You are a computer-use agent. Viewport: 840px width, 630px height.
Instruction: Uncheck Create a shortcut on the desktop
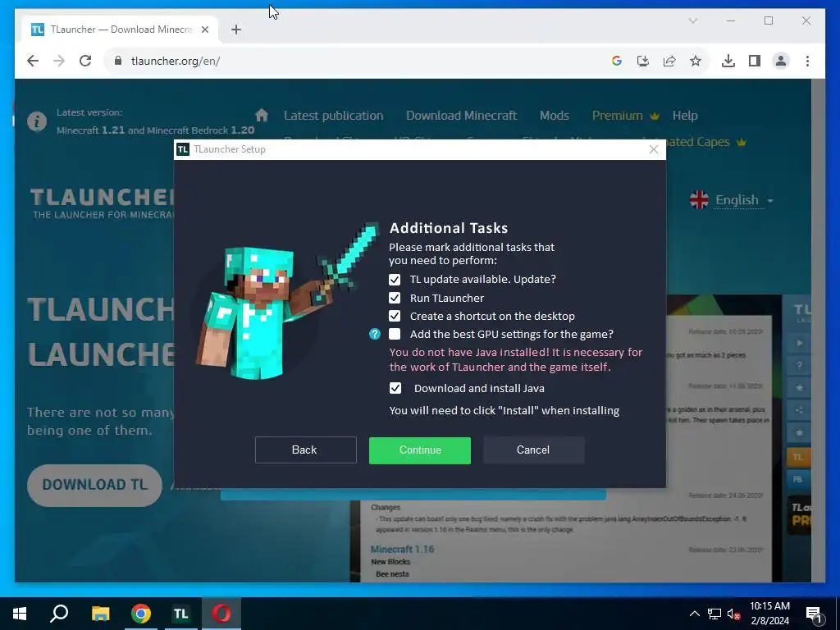pyautogui.click(x=395, y=316)
